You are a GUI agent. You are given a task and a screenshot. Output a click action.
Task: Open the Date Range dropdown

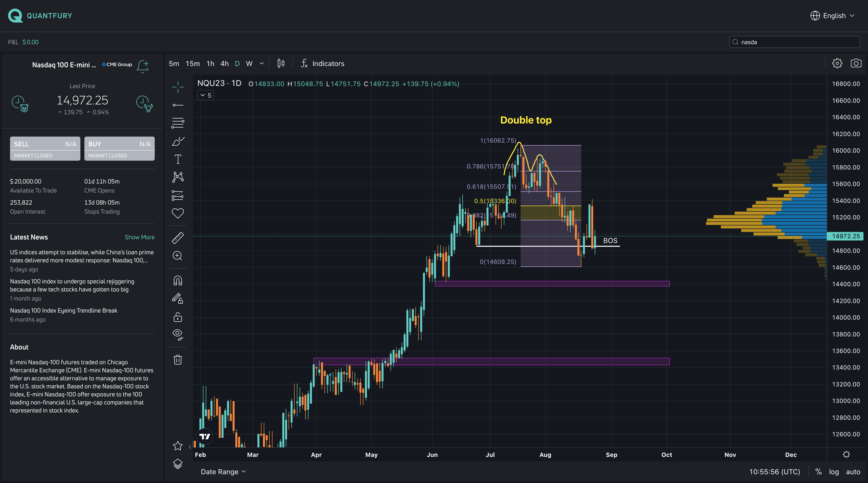pyautogui.click(x=223, y=471)
